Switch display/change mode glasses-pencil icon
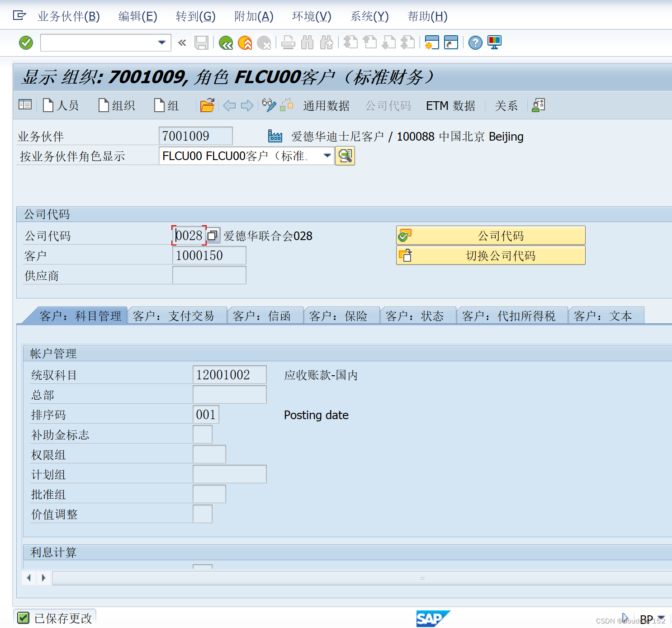Screen dimensions: 672x628 point(269,105)
